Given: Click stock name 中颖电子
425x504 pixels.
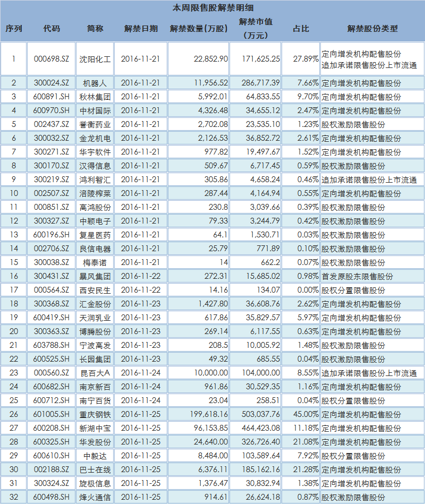Looking at the screenshot, I should point(95,221).
